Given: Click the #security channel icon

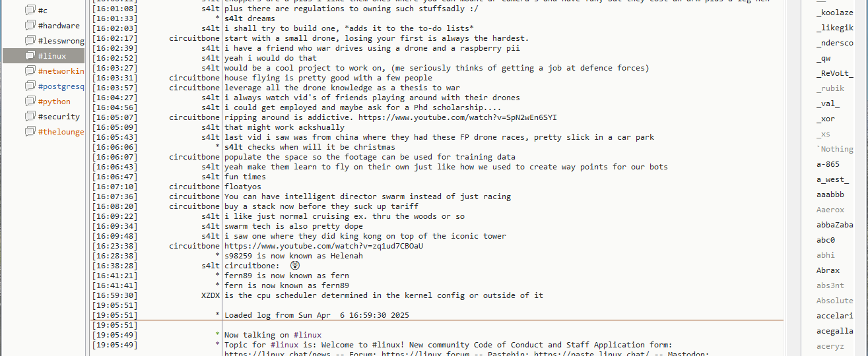Looking at the screenshot, I should [30, 117].
